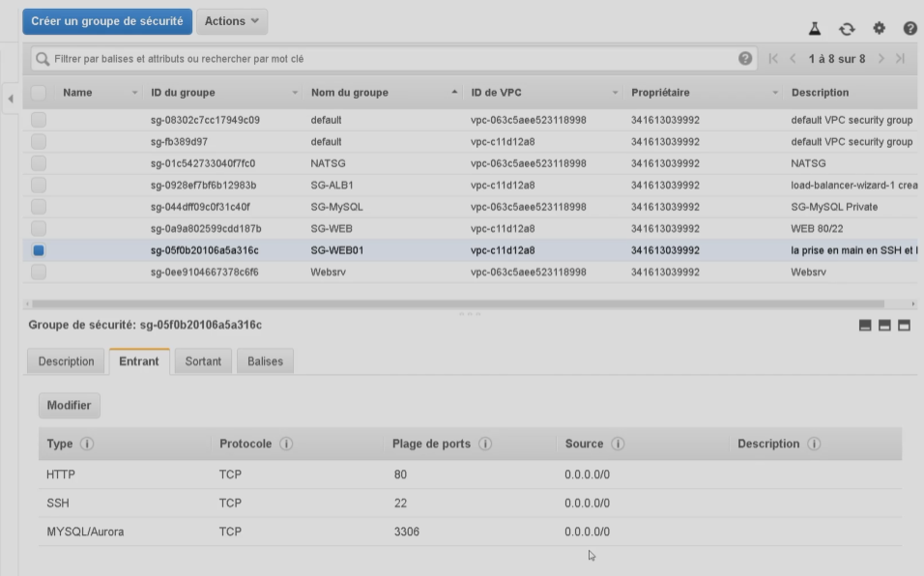Select checkbox for sg-fb389d97 row
Viewport: 924px width, 576px height.
39,141
